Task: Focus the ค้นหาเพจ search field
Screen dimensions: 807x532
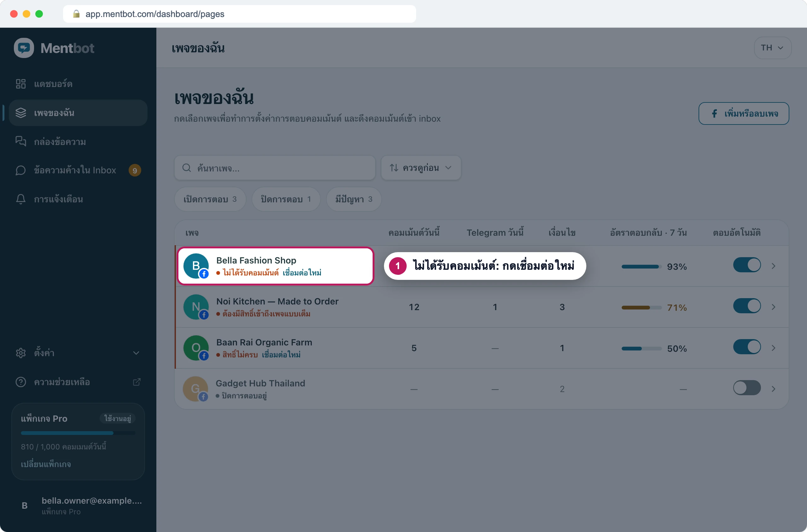Action: (x=275, y=168)
